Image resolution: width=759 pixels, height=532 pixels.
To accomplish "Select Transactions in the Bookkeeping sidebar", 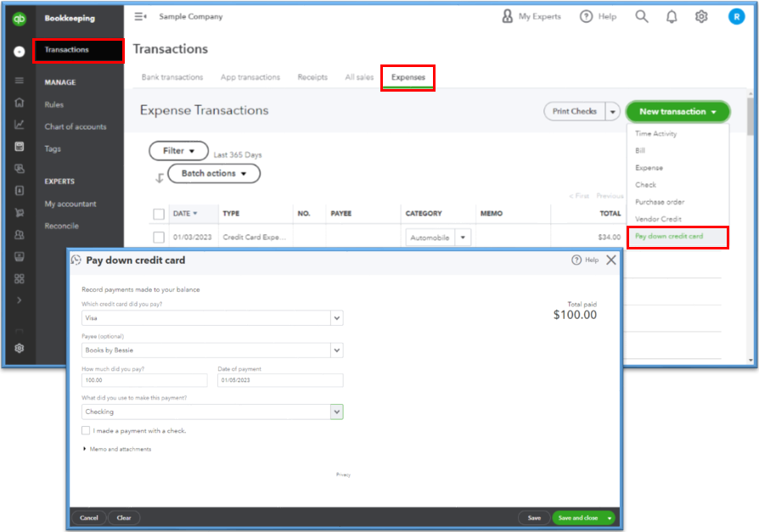I will [x=78, y=50].
